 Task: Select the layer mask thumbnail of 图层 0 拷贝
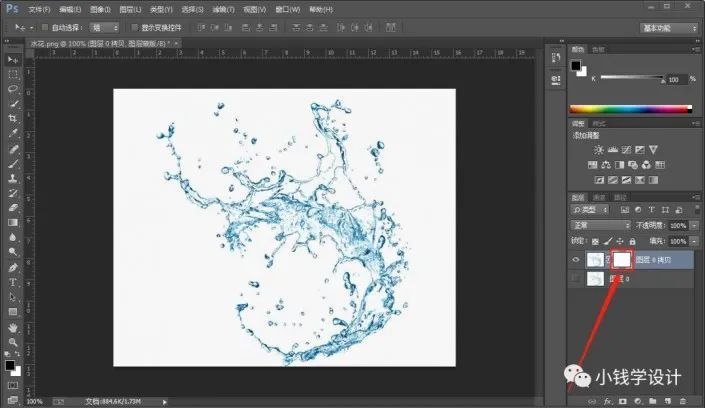(x=622, y=260)
